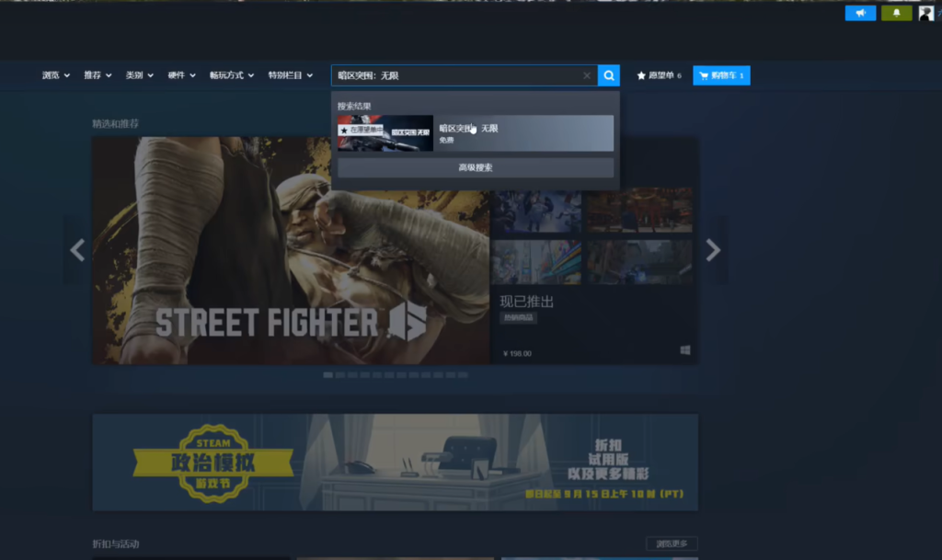Viewport: 942px width, 560px height.
Task: Open the 愿望单 wishlist
Action: [x=659, y=75]
